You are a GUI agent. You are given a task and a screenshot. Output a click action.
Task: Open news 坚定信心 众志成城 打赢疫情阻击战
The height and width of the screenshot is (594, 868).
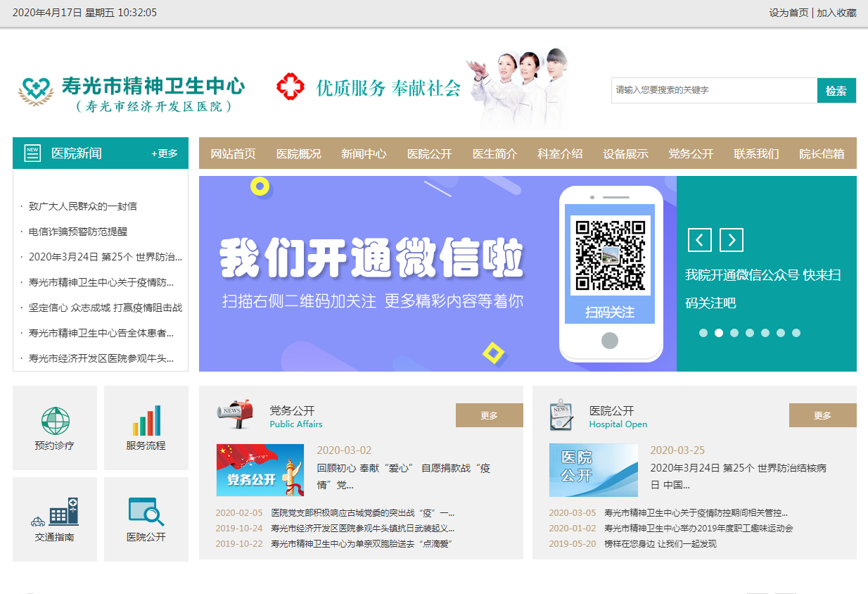click(106, 308)
